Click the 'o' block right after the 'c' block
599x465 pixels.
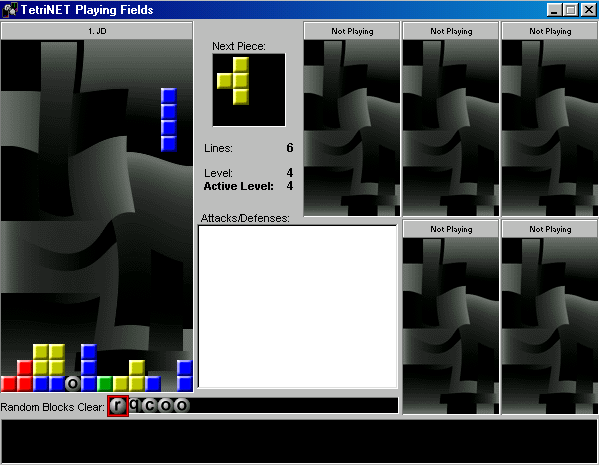click(x=166, y=405)
